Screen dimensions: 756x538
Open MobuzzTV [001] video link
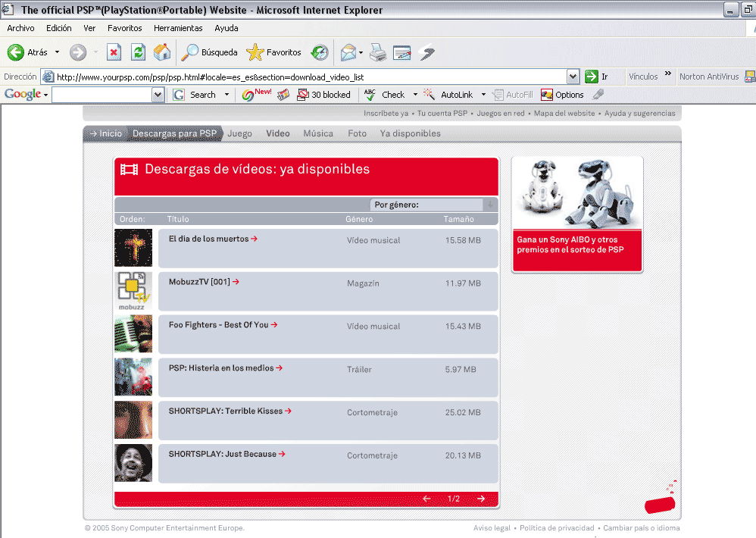click(204, 282)
